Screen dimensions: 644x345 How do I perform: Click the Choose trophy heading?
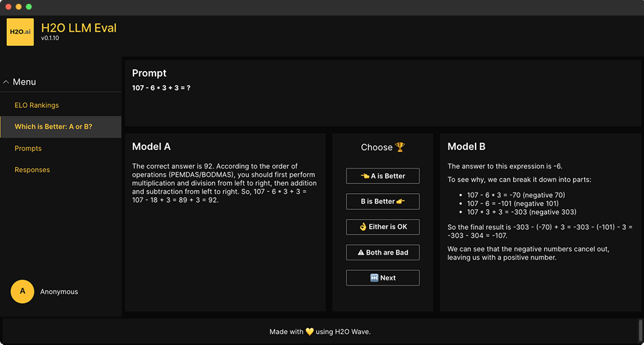(x=383, y=147)
